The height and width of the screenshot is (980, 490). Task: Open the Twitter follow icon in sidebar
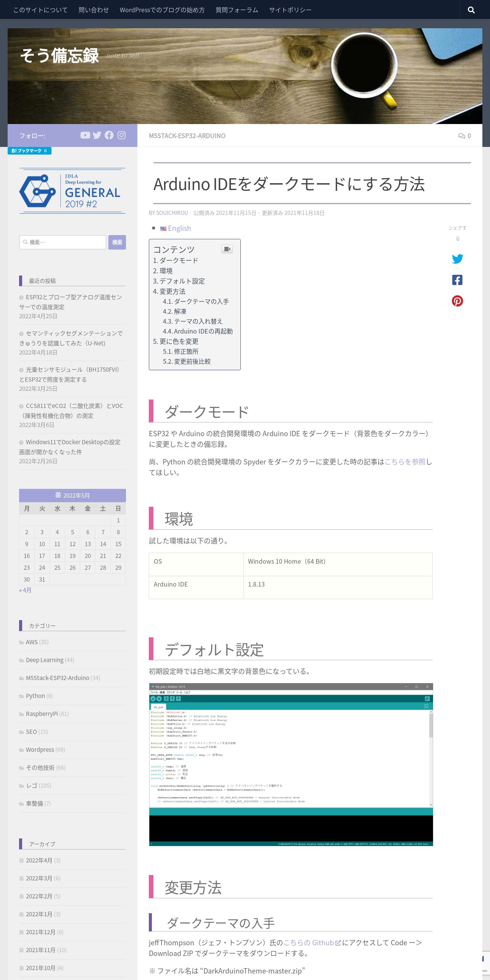click(x=97, y=135)
